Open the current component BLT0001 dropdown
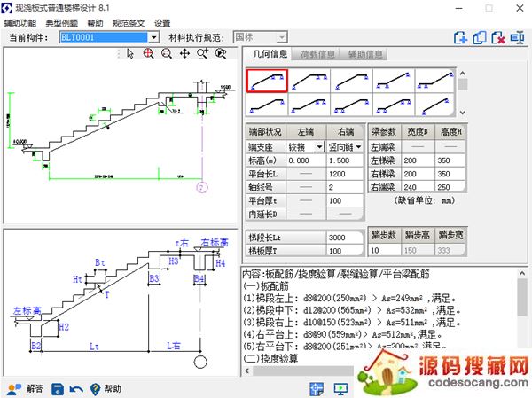 153,37
